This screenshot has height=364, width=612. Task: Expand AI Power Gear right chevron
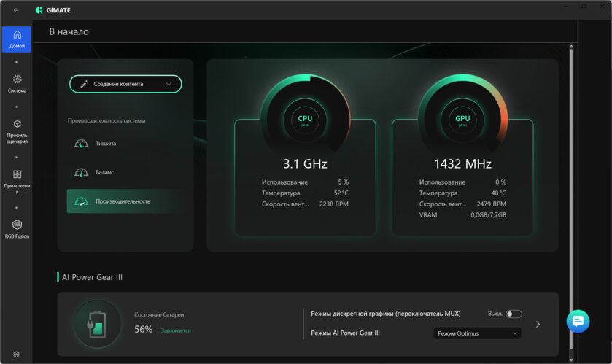[x=538, y=324]
